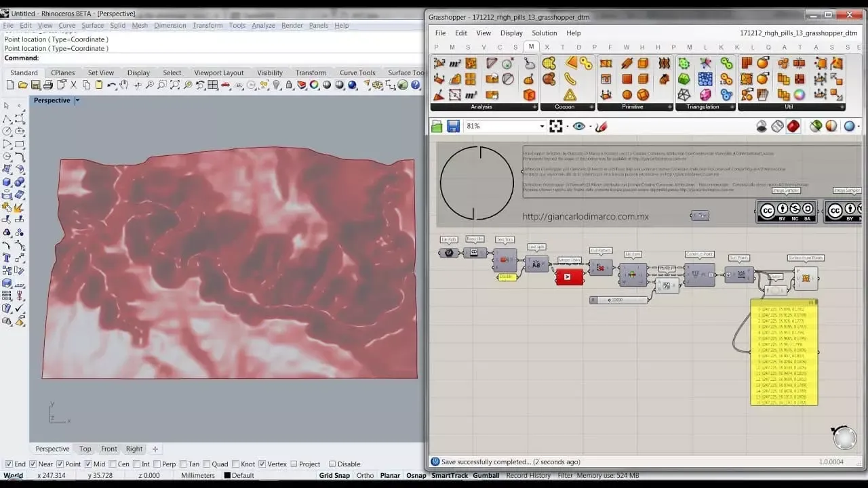Click the Sketch pen icon in Grasshopper toolbar
The width and height of the screenshot is (868, 488).
[x=601, y=126]
